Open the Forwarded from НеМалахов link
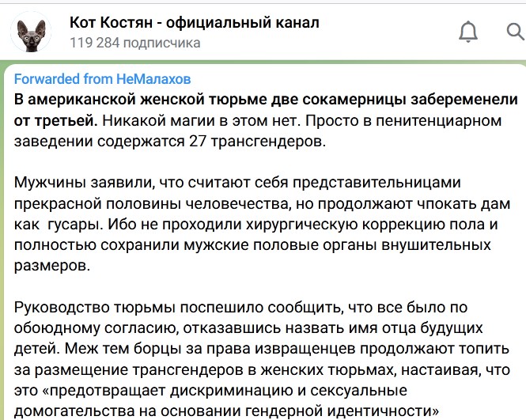 [102, 79]
